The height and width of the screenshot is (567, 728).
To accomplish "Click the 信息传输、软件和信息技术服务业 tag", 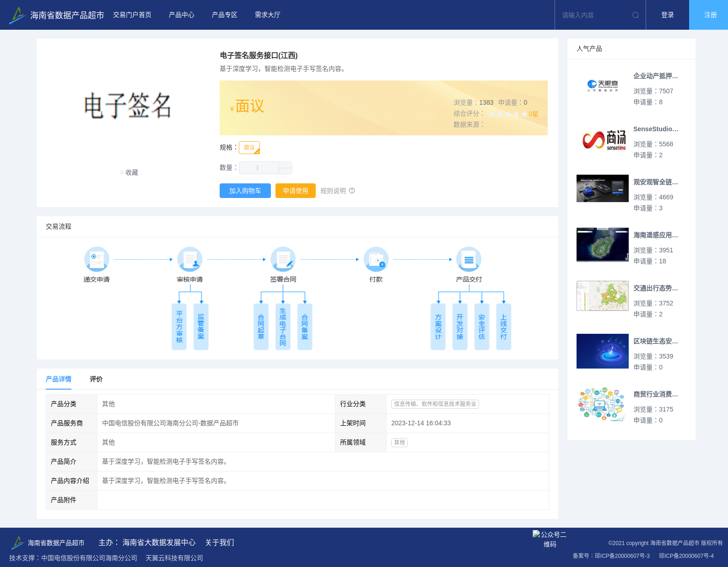I will (435, 404).
